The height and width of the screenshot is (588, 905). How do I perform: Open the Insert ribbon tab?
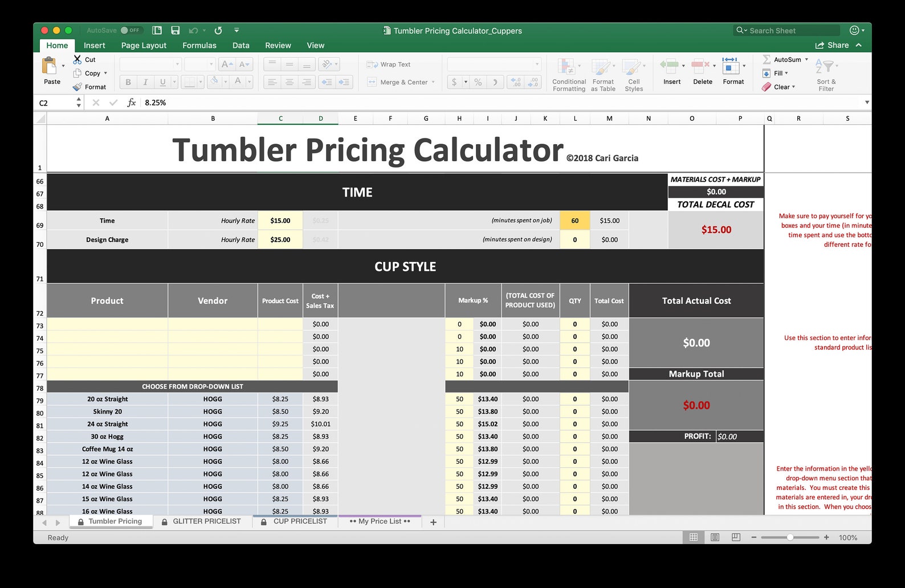pyautogui.click(x=95, y=45)
